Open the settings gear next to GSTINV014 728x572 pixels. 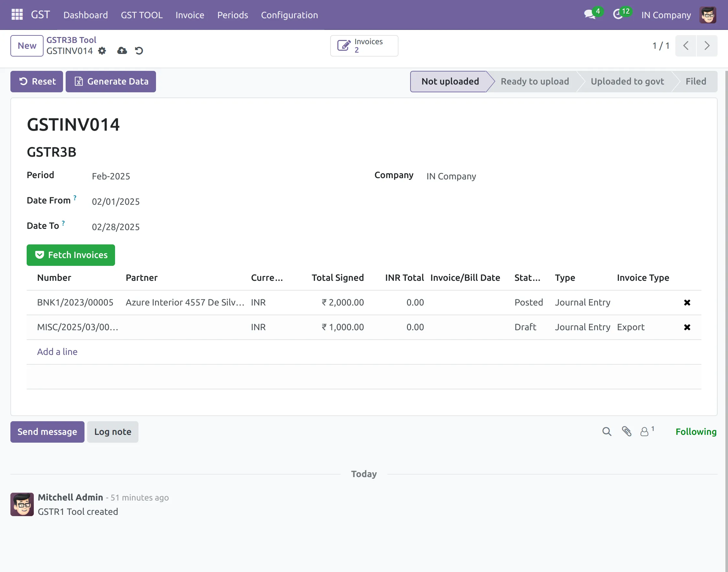[x=102, y=51]
